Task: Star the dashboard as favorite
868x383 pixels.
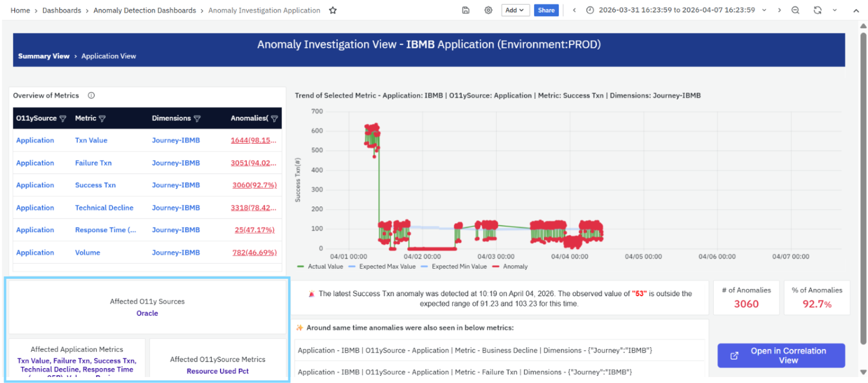Action: point(333,10)
